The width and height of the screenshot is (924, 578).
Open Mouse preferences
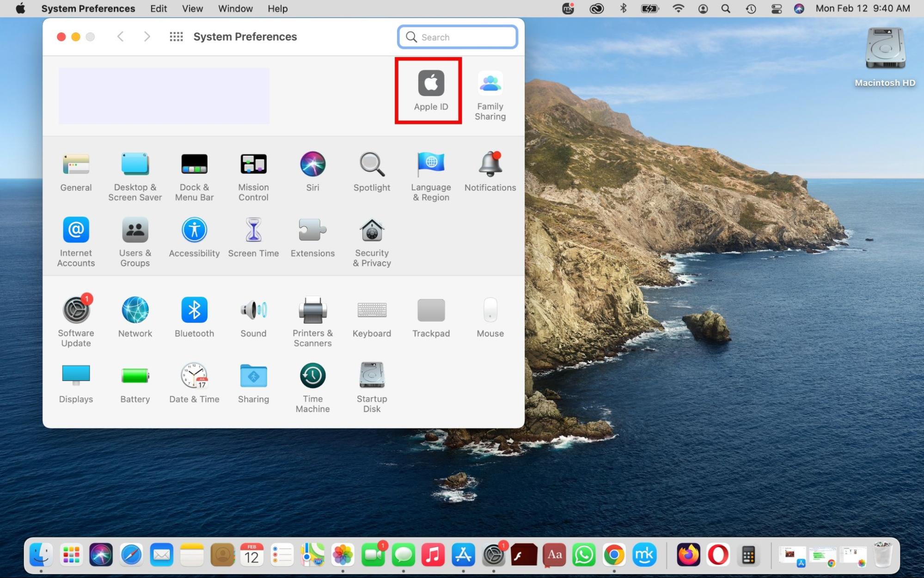(490, 317)
